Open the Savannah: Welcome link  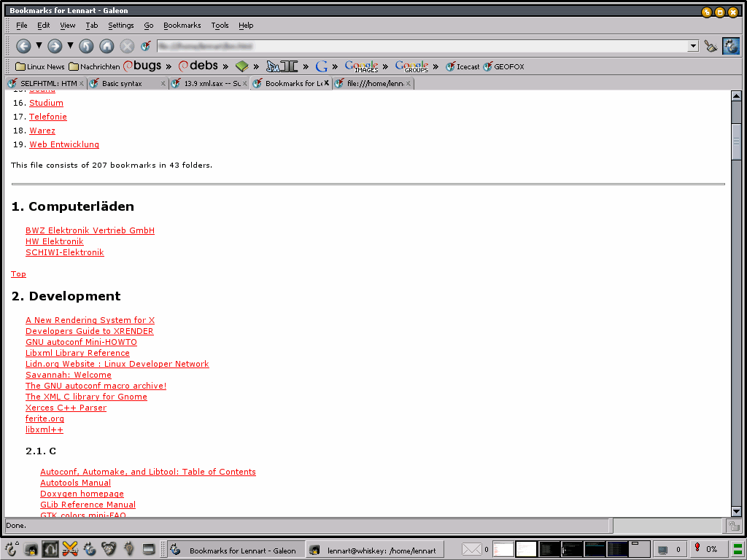pyautogui.click(x=69, y=375)
